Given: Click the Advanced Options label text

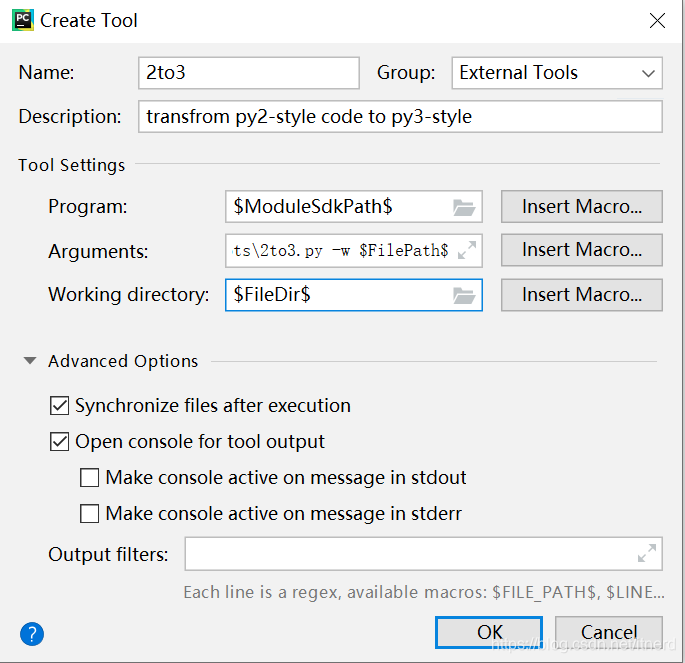Looking at the screenshot, I should (x=123, y=361).
